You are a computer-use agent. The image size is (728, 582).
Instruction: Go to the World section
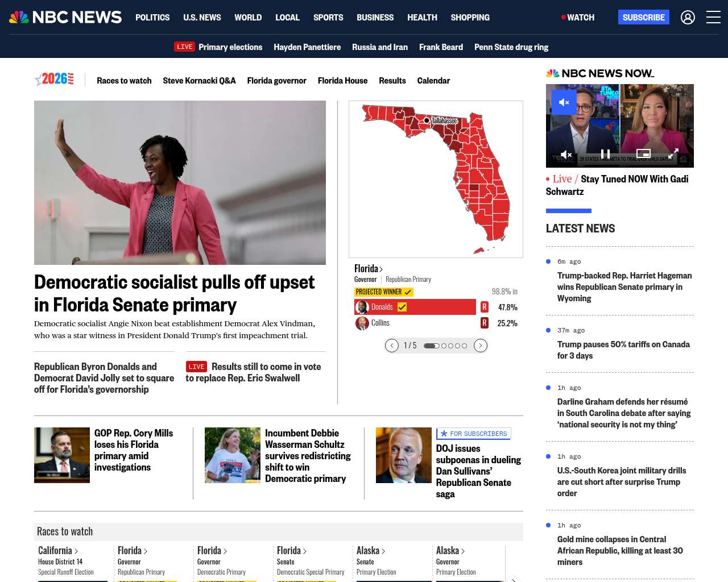(248, 18)
